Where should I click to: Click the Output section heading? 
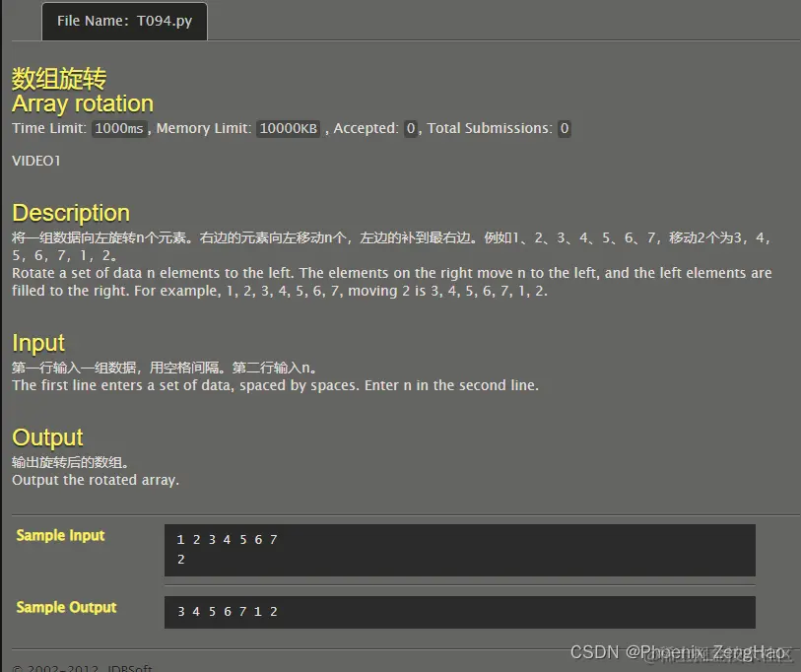coord(47,437)
